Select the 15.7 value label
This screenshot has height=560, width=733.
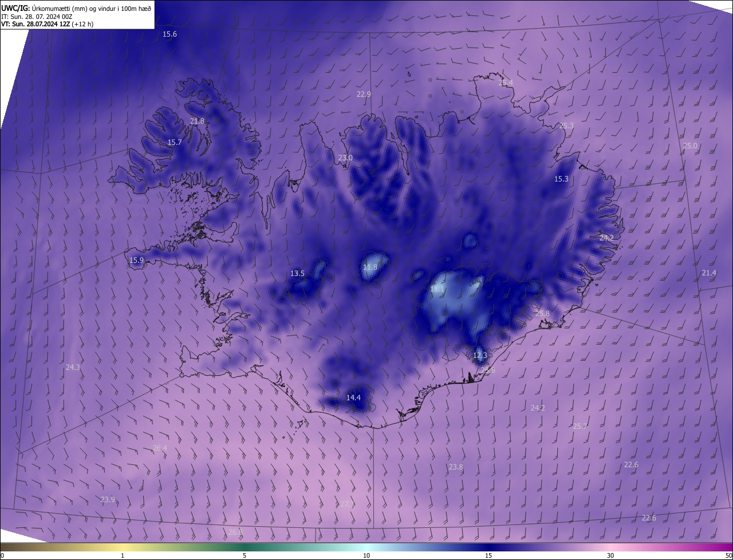[x=175, y=142]
